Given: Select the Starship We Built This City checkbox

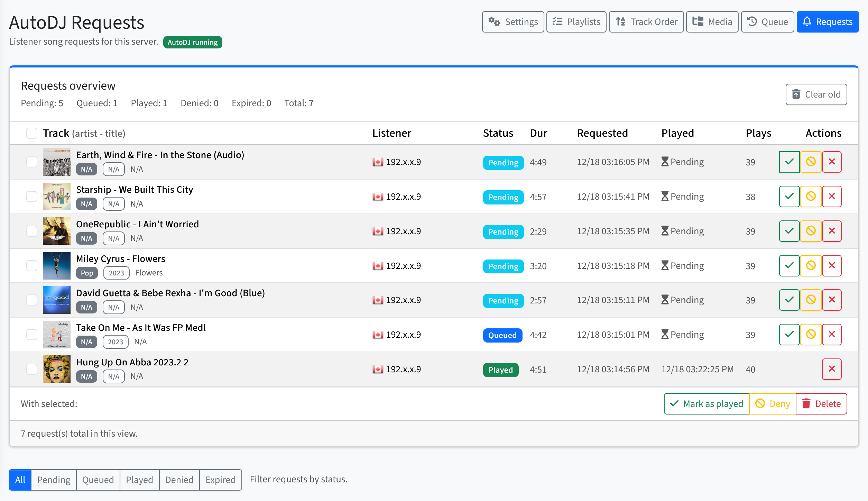Looking at the screenshot, I should (32, 197).
